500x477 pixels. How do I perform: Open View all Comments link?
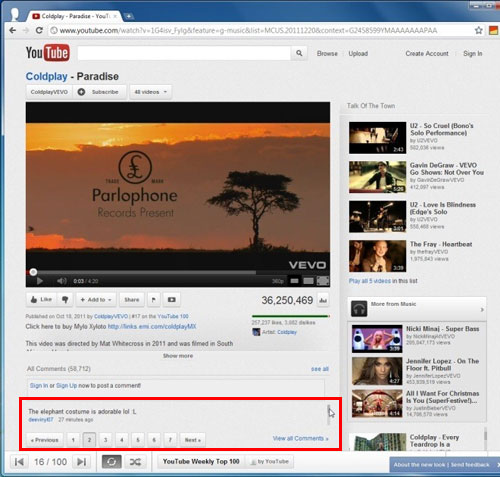click(x=300, y=438)
